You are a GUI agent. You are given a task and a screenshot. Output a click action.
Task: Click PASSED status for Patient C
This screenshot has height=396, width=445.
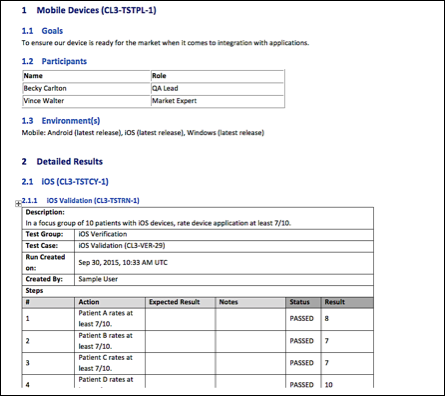click(302, 363)
